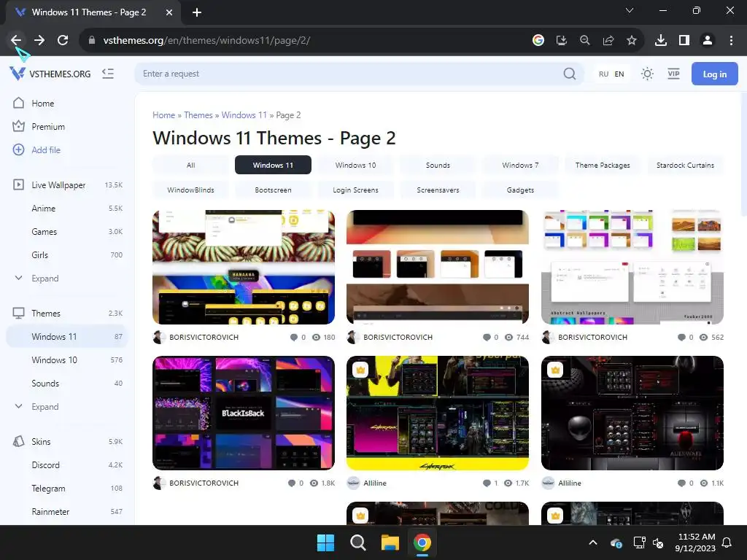
Task: Show hidden system tray icons
Action: tap(593, 542)
